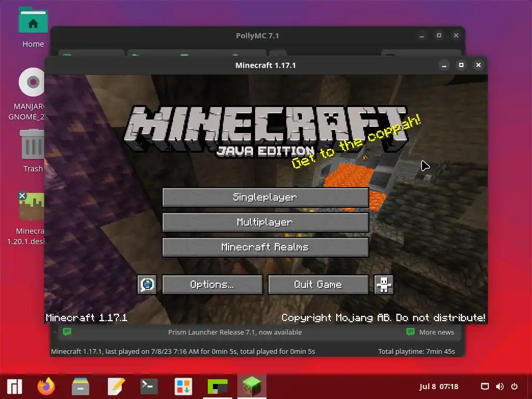Maximize the Minecraft 1.17.1 window
The height and width of the screenshot is (399, 532).
[461, 65]
